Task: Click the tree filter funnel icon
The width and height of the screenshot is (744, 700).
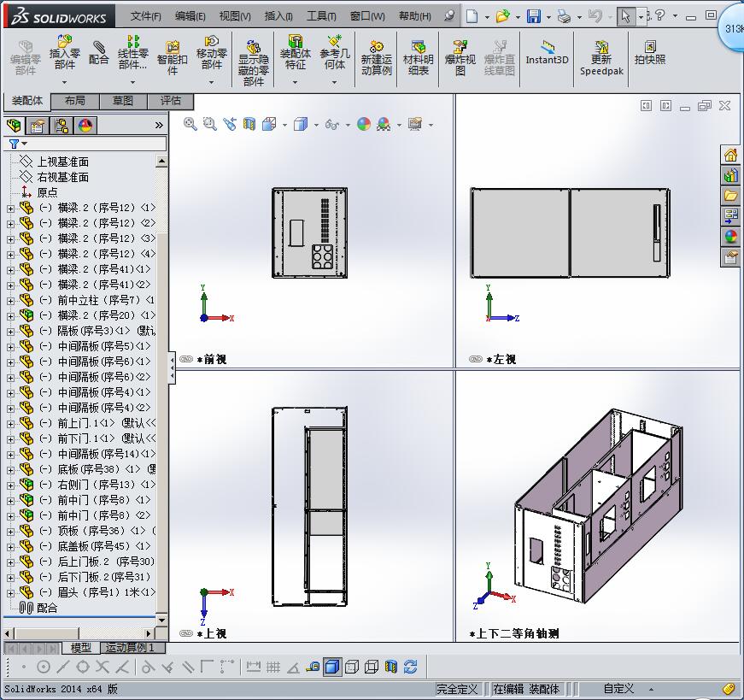Action: pyautogui.click(x=14, y=144)
